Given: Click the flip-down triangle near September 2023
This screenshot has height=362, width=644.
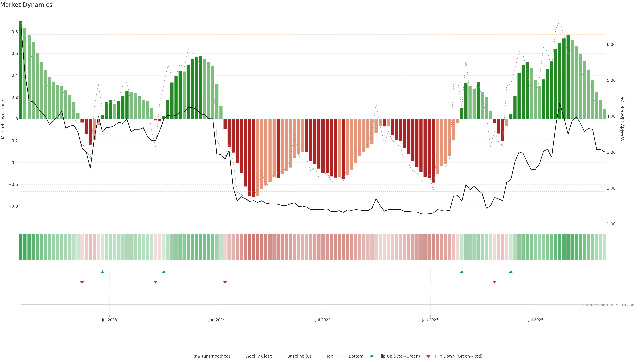Looking at the screenshot, I should [x=155, y=282].
